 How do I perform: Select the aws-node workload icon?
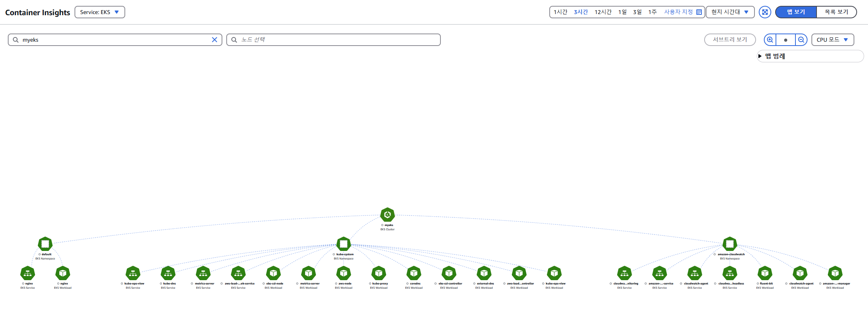(x=344, y=273)
